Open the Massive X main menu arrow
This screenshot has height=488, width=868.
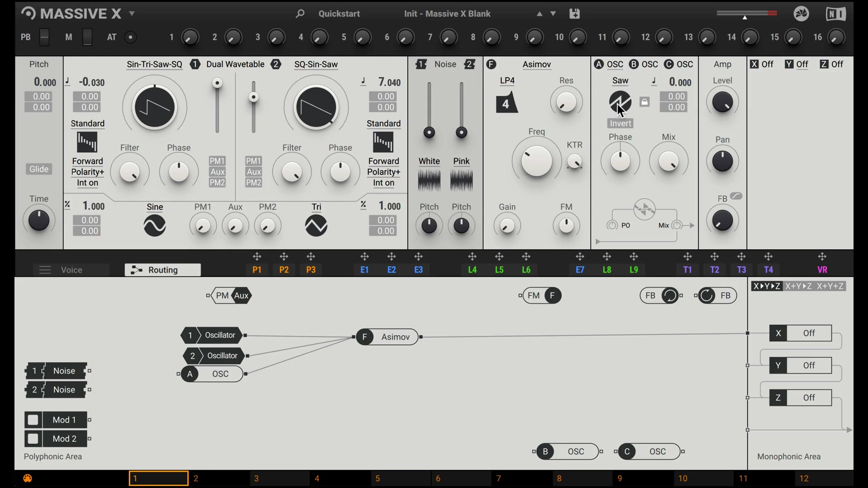tap(132, 14)
